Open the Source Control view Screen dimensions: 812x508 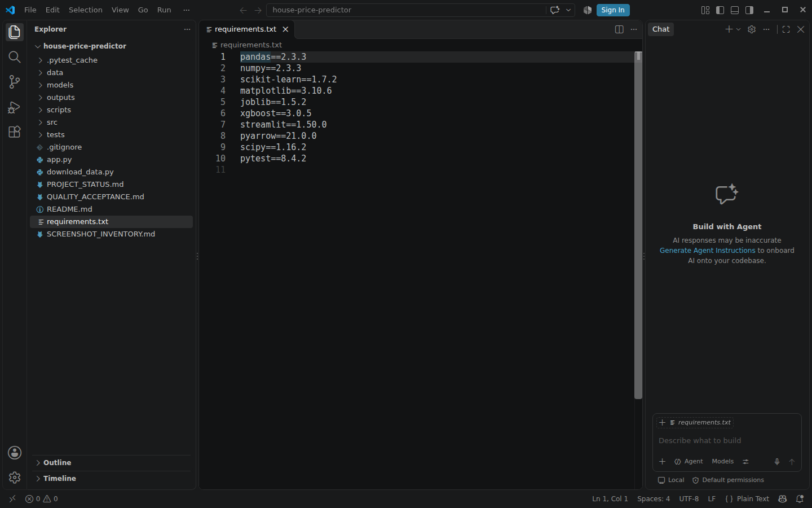15,82
